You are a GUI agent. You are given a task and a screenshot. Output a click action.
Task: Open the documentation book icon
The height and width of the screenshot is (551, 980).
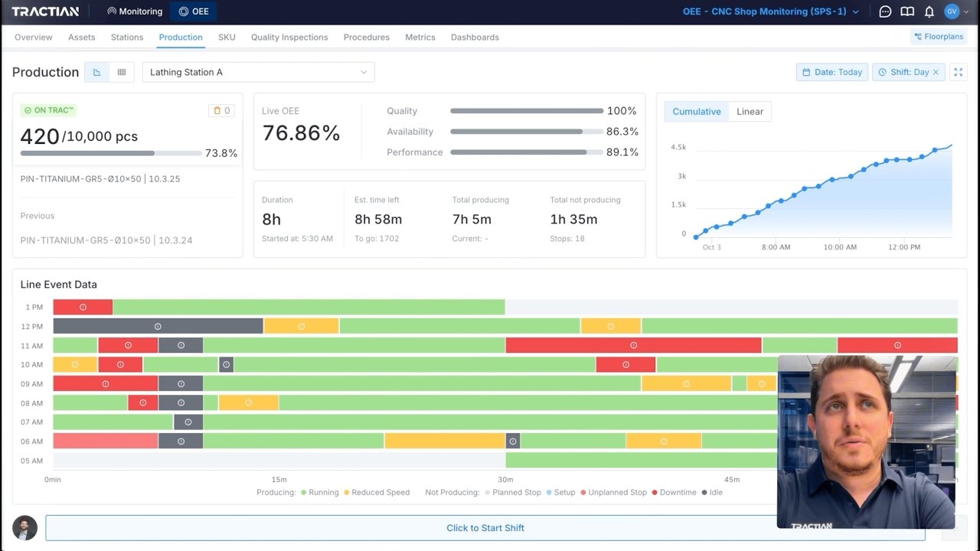907,11
